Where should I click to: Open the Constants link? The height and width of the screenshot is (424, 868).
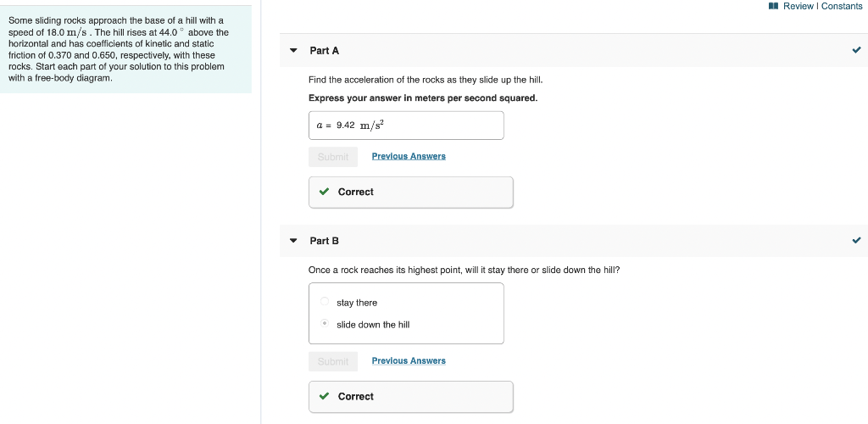coord(842,6)
